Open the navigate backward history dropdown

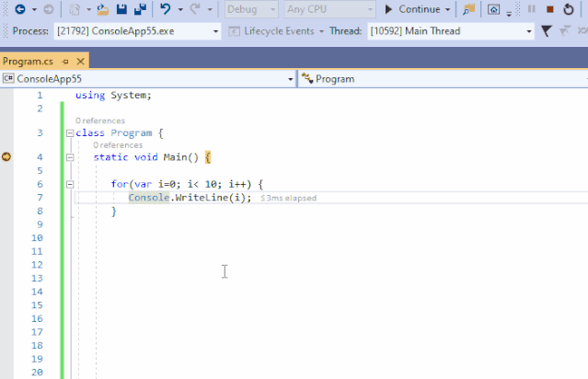pos(34,9)
